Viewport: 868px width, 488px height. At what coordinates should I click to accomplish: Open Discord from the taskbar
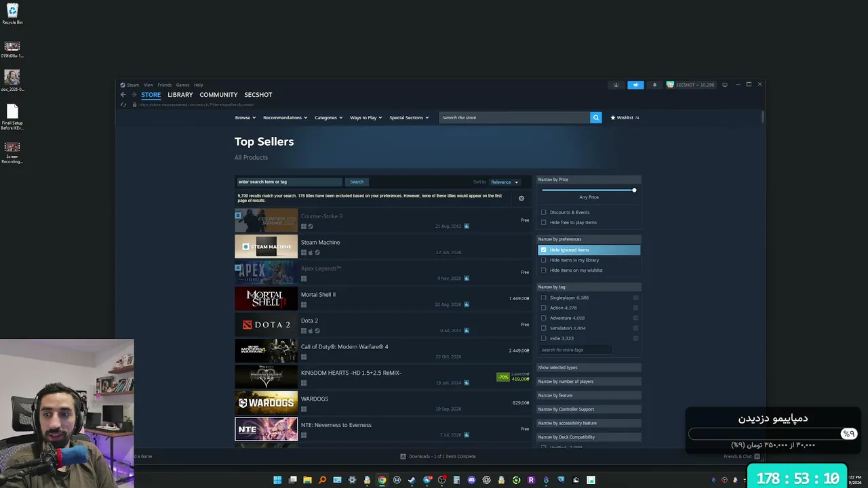point(471,480)
